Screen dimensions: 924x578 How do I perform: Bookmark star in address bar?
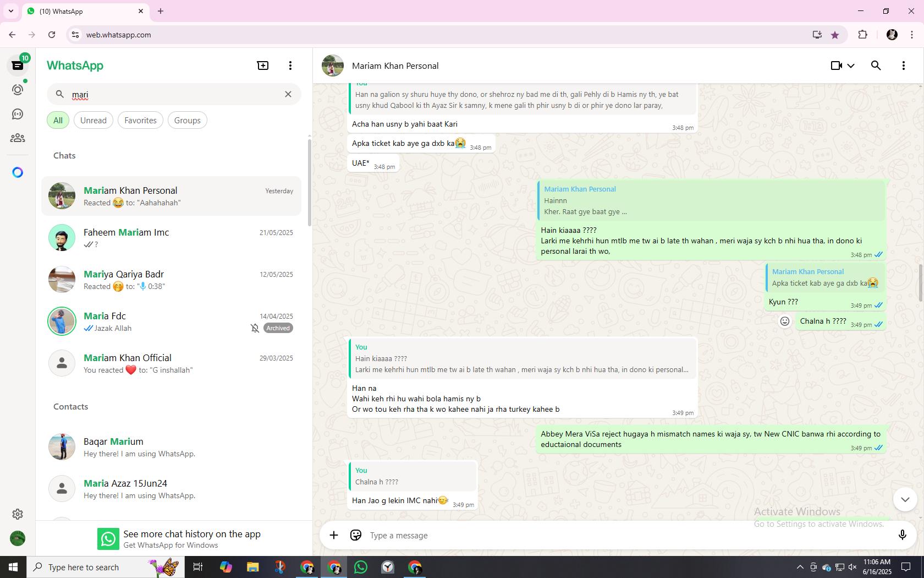click(835, 35)
